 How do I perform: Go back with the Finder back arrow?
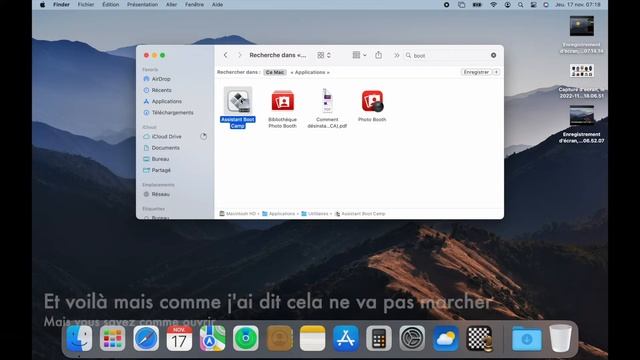pyautogui.click(x=225, y=55)
